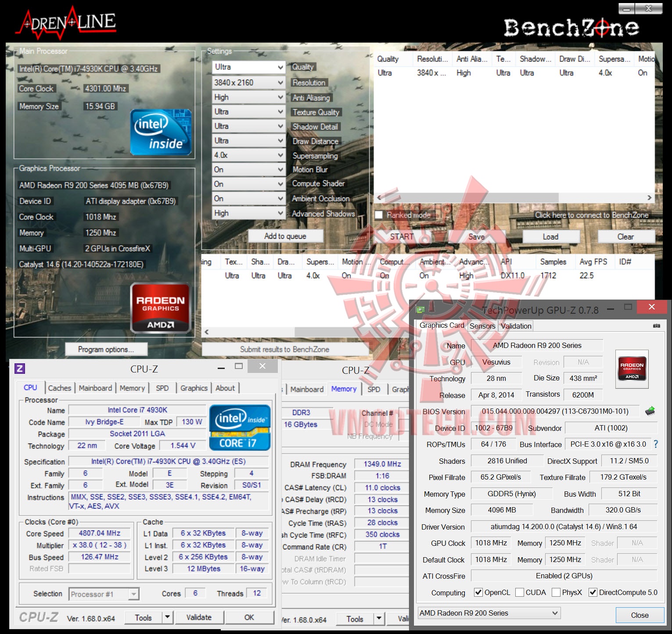Click the GPU-Z title bar app icon

pyautogui.click(x=420, y=310)
